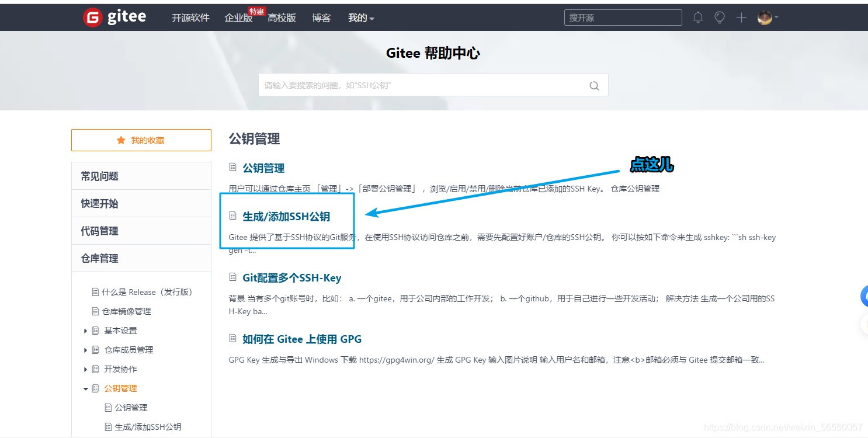Click the 特惠 badge on 企业版

[x=257, y=11]
